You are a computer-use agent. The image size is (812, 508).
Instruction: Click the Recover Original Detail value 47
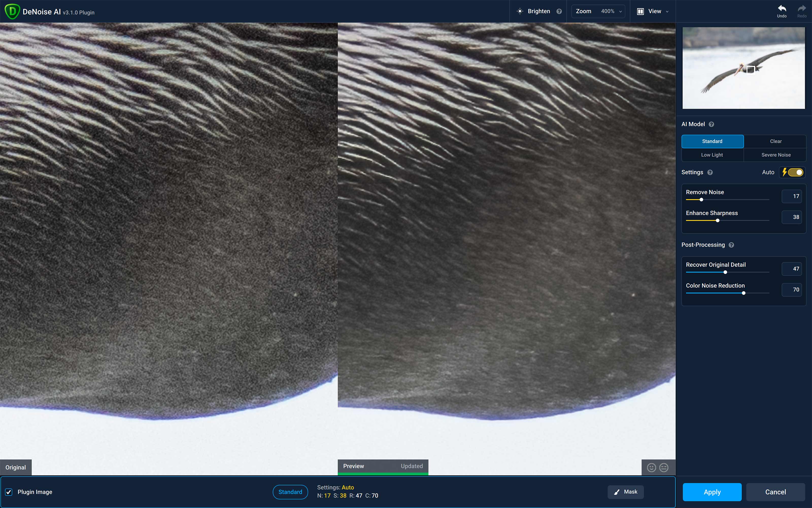(x=792, y=269)
